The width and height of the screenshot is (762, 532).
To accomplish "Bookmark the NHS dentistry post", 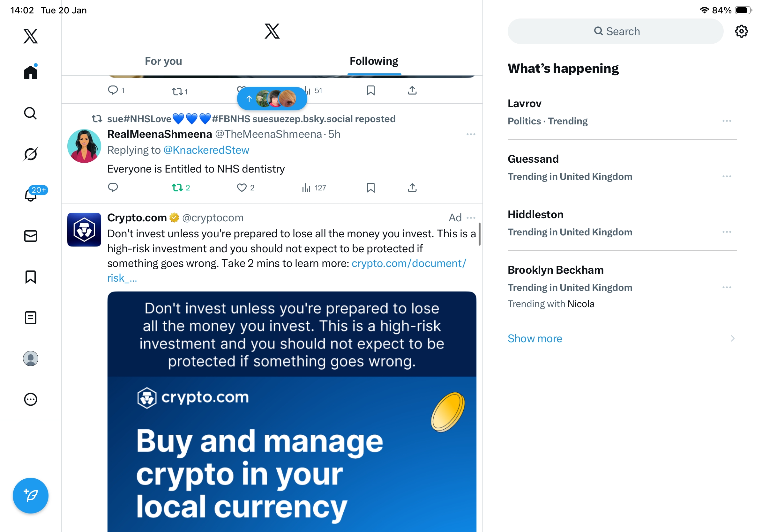I will [370, 188].
